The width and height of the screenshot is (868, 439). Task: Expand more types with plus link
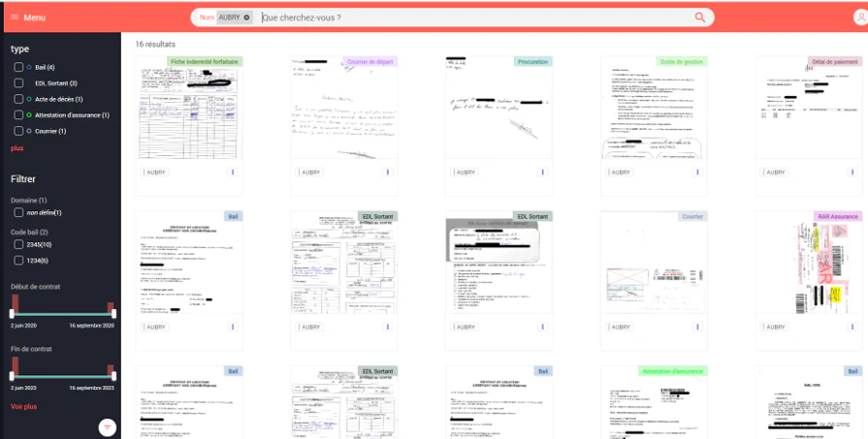[x=17, y=148]
